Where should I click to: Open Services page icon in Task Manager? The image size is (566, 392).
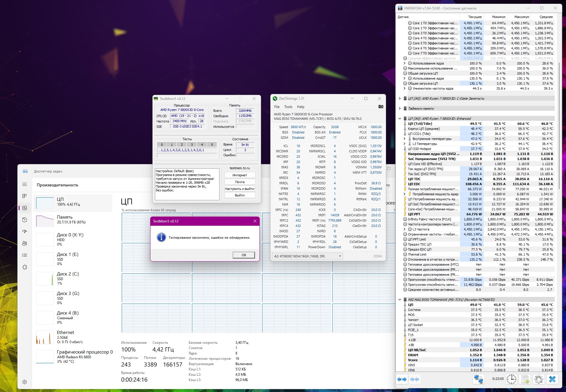pyautogui.click(x=25, y=267)
